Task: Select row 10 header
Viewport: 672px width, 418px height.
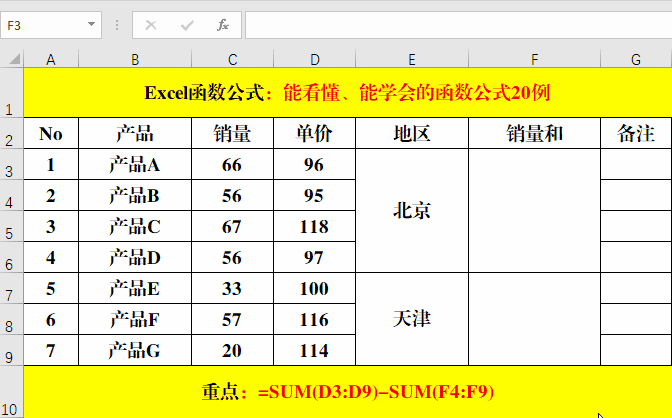Action: coord(12,392)
